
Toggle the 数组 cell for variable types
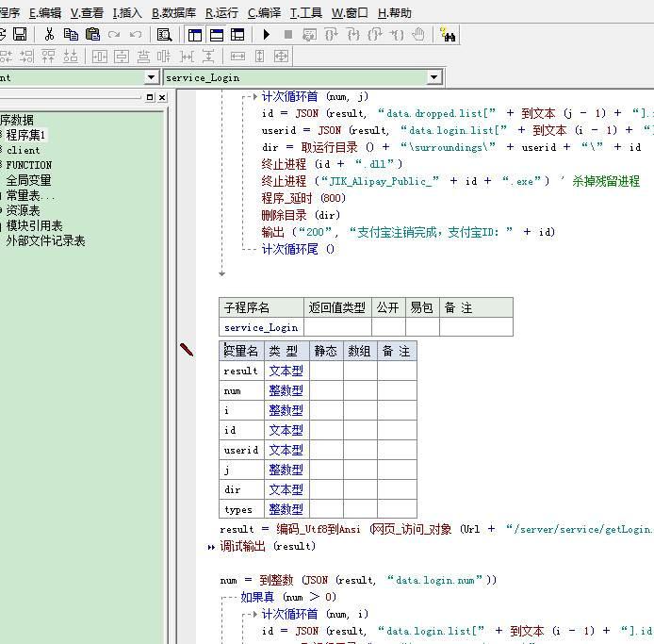click(x=360, y=509)
